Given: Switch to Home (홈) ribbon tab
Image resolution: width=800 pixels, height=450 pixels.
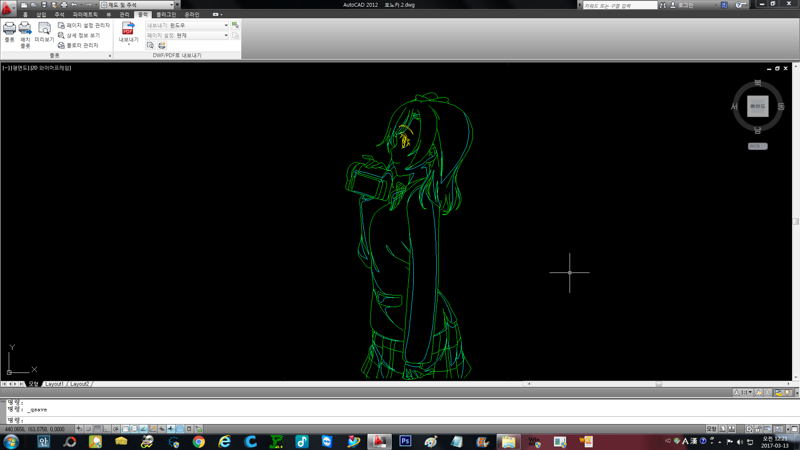Looking at the screenshot, I should click(x=25, y=15).
